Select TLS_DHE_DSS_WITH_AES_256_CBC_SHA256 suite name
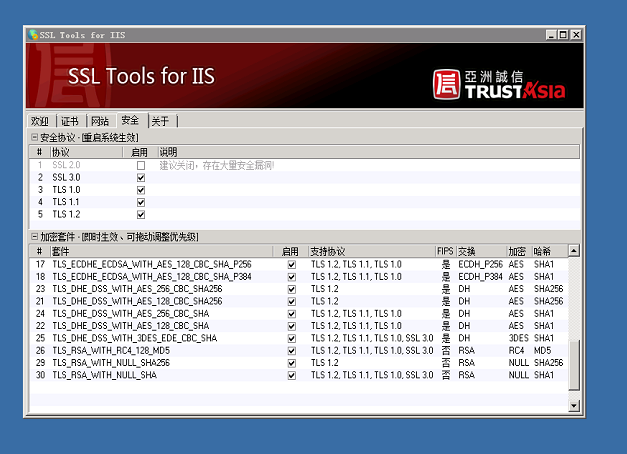 pos(138,289)
